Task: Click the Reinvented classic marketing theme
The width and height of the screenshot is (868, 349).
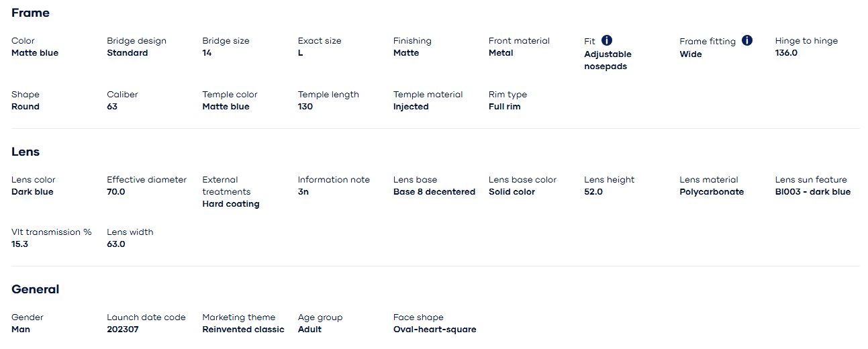Action: point(243,330)
